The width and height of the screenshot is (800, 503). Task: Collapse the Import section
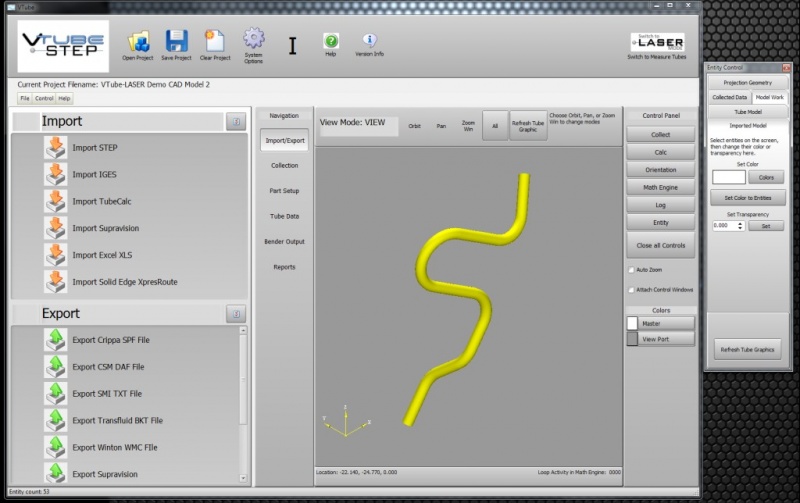pos(235,122)
